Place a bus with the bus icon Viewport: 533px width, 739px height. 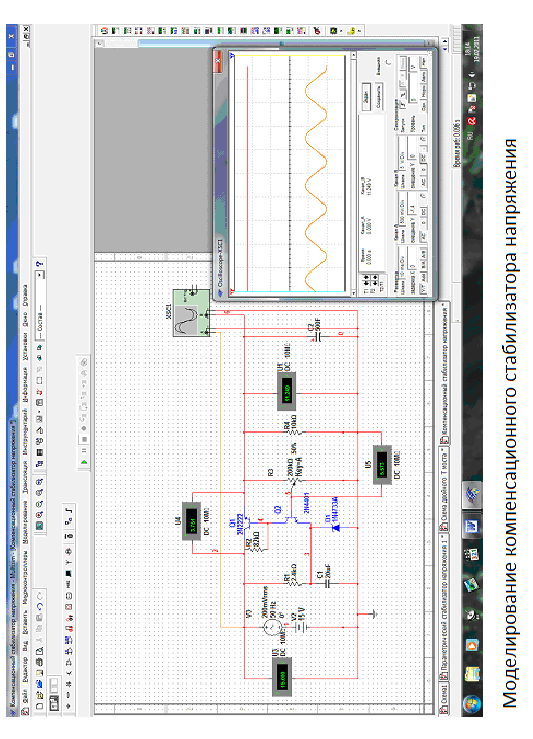[69, 510]
